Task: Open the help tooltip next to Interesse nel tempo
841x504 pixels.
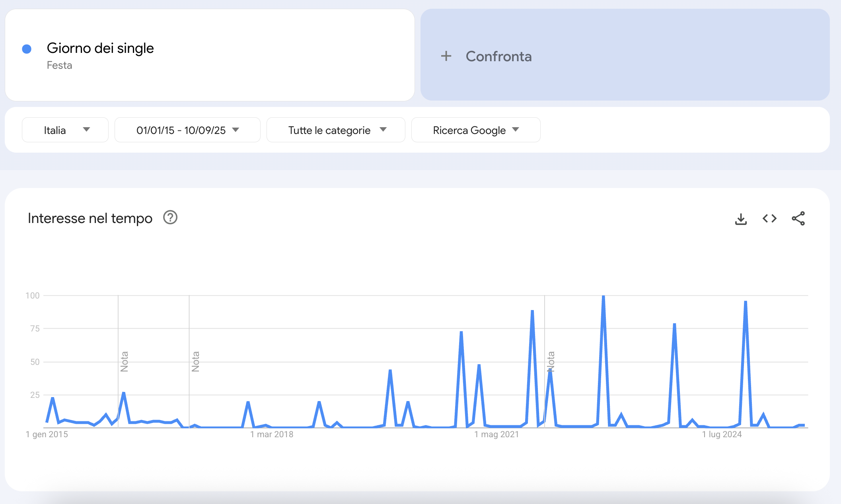Action: (170, 217)
